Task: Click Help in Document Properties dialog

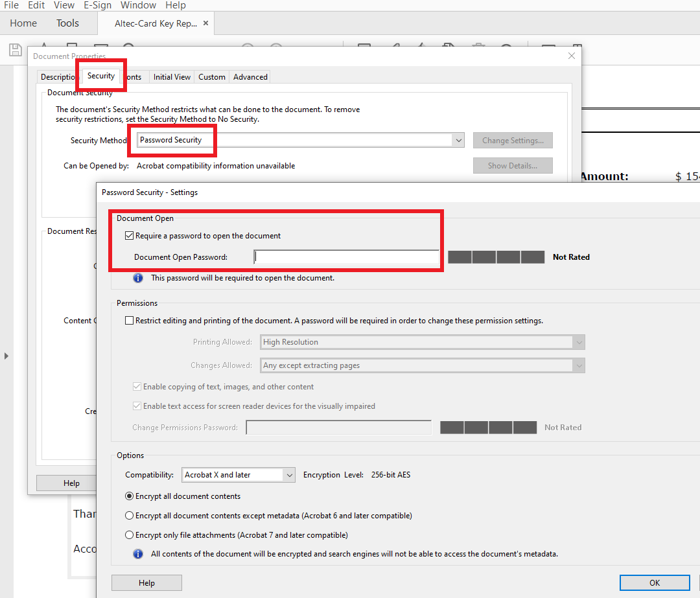Action: (x=67, y=483)
